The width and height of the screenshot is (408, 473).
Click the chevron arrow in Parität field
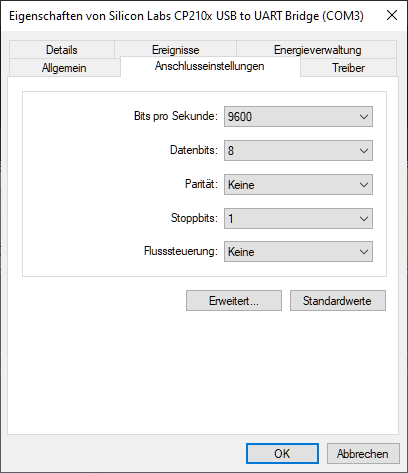[364, 185]
